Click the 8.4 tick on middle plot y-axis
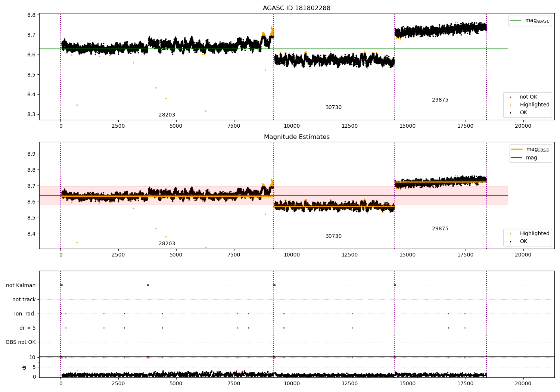This screenshot has height=392, width=560. point(32,234)
